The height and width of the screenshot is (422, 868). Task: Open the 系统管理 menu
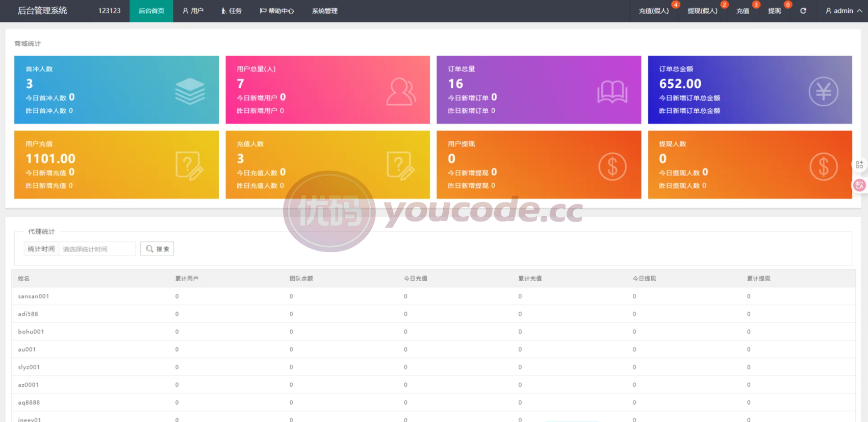[324, 11]
